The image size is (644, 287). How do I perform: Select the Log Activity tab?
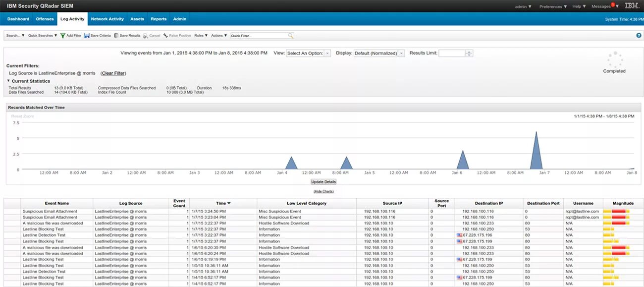click(72, 19)
